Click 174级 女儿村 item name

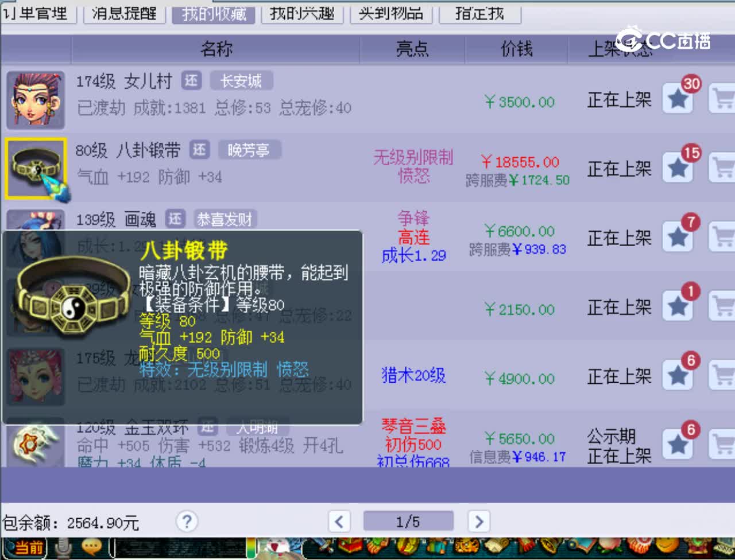(x=124, y=81)
